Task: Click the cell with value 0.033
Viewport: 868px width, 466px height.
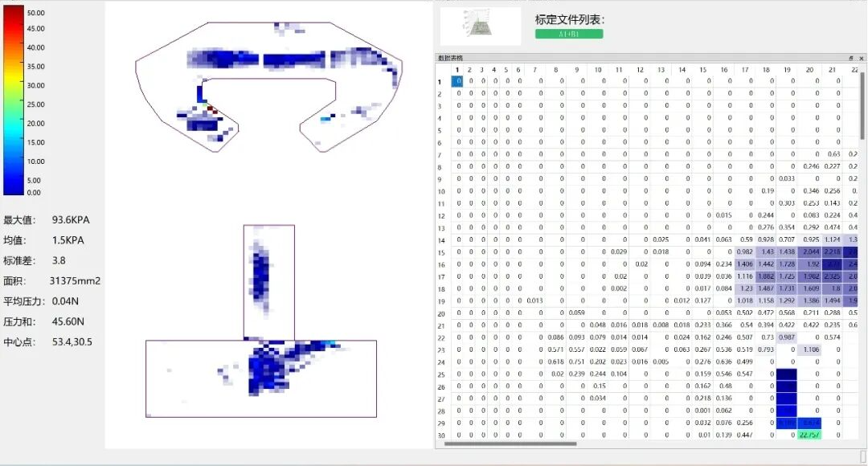Action: click(787, 178)
